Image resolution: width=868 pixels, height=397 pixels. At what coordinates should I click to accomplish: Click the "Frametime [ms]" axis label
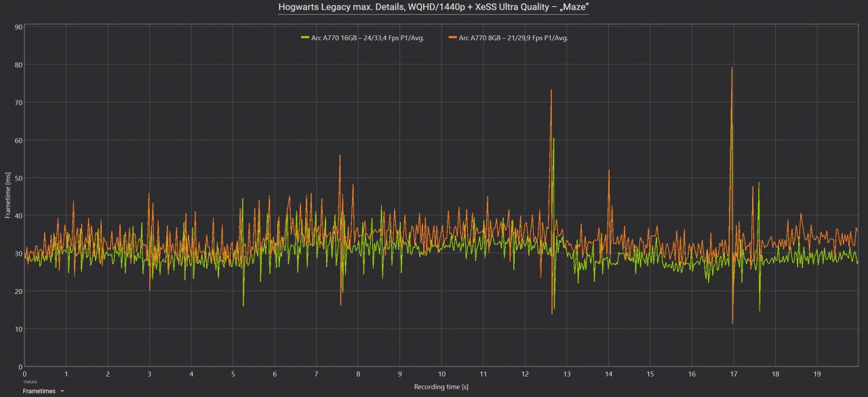tap(8, 195)
